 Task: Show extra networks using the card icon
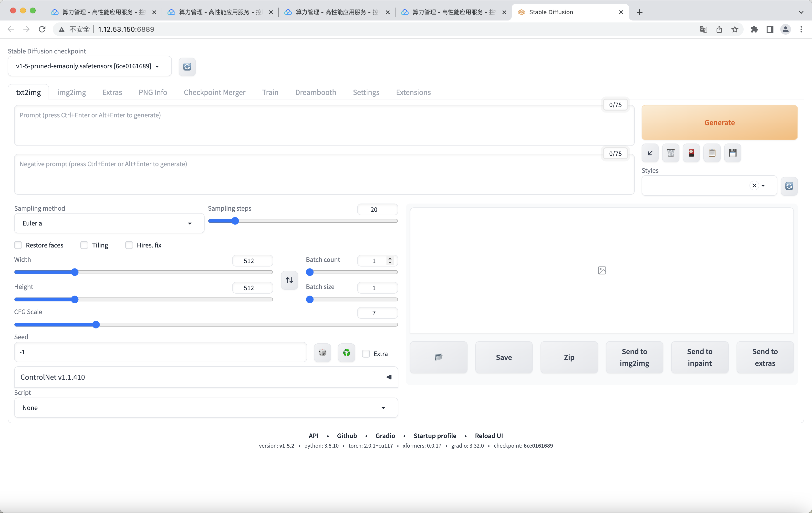pyautogui.click(x=691, y=153)
